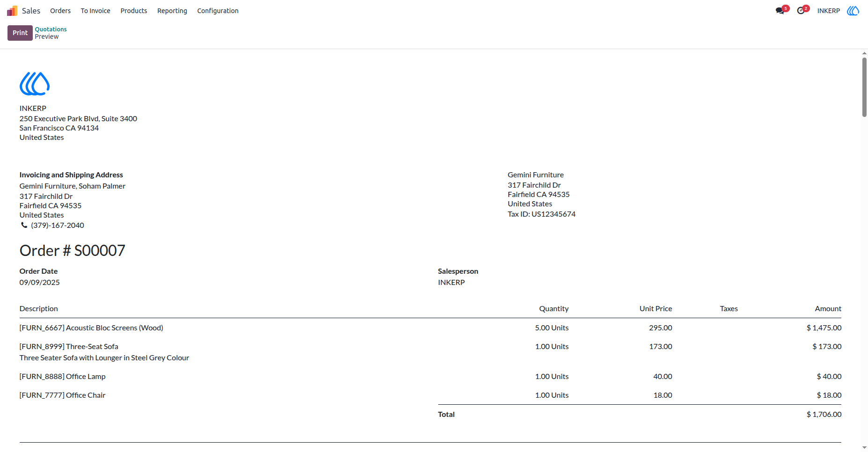
Task: Click the 250 Executive Park Blvd address line
Action: click(78, 119)
